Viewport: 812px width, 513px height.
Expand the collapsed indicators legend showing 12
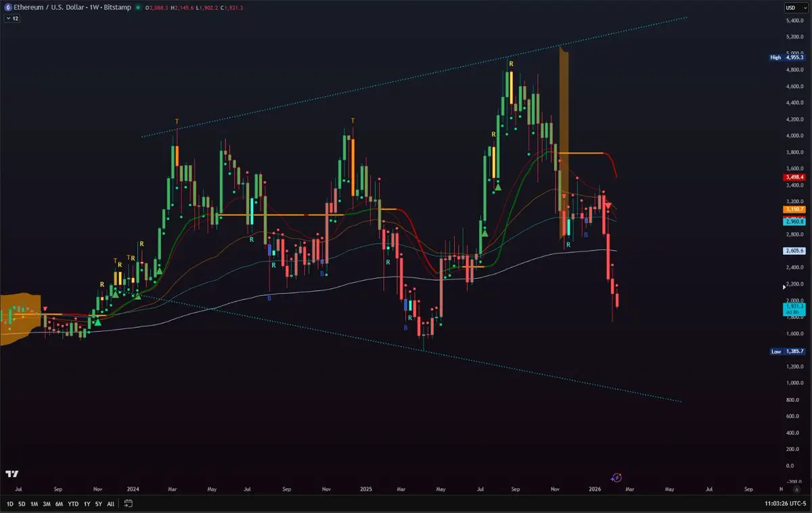(12, 18)
